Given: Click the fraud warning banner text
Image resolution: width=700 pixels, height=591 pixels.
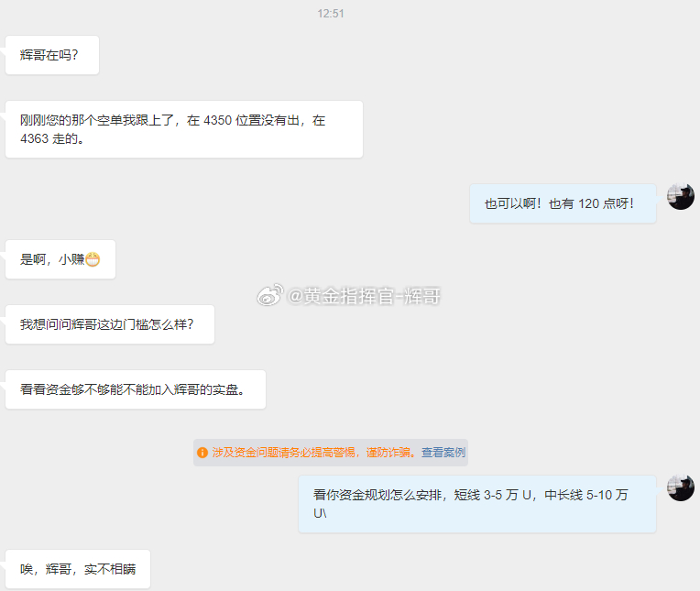Looking at the screenshot, I should tap(331, 453).
